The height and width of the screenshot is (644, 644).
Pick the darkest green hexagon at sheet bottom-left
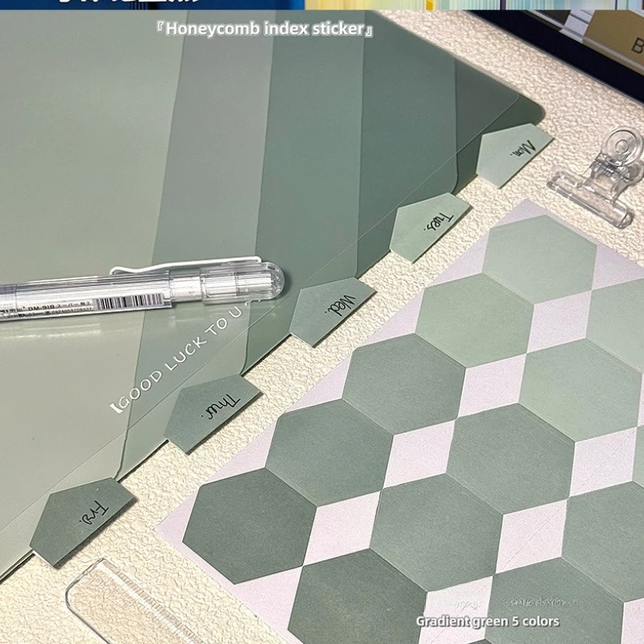(249, 526)
